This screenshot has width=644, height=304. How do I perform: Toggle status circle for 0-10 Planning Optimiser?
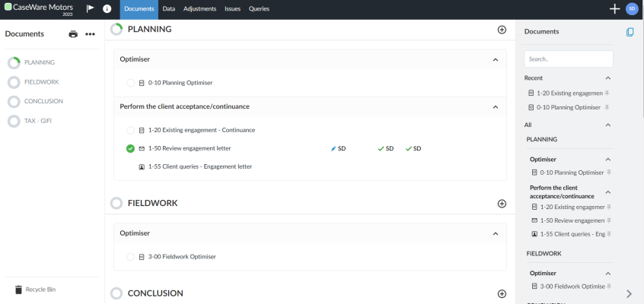pyautogui.click(x=130, y=83)
